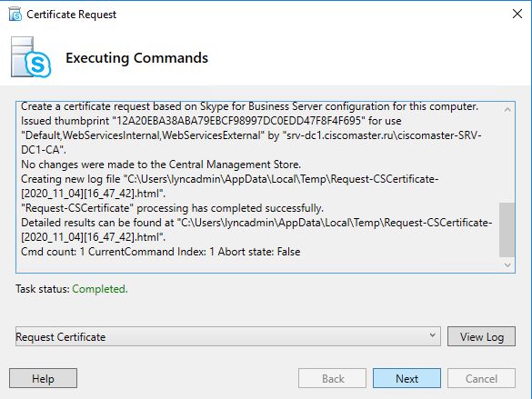This screenshot has width=532, height=399.
Task: Click the Executing Commands heading
Action: click(x=136, y=57)
